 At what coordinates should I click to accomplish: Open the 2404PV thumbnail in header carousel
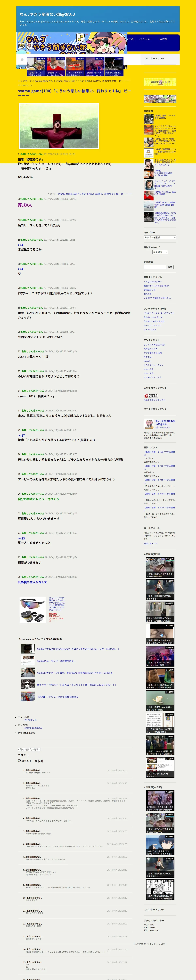(x=36, y=67)
